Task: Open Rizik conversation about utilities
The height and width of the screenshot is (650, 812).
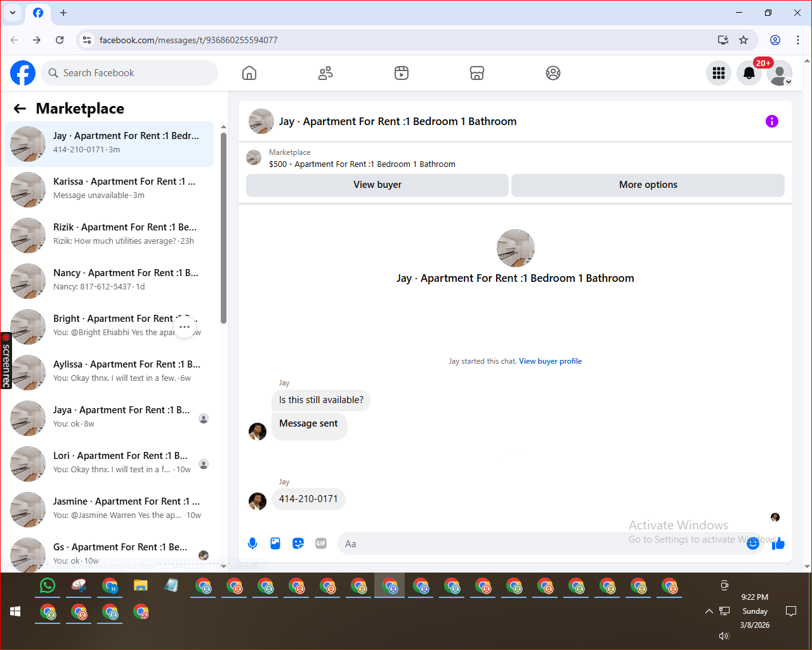Action: (x=109, y=235)
